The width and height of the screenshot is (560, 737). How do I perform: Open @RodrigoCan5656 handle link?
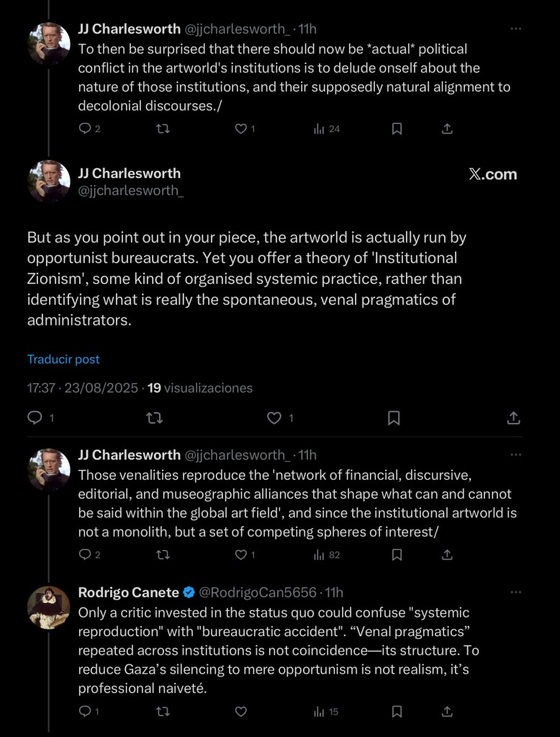258,592
